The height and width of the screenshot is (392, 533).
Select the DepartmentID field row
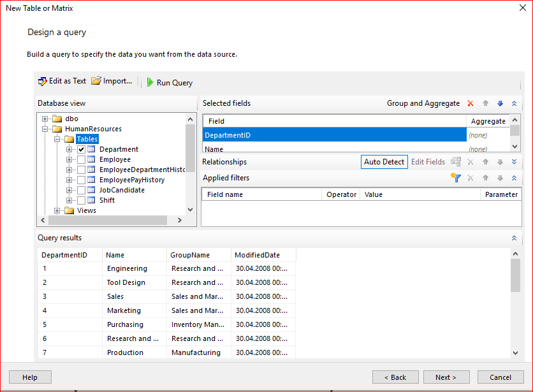point(335,135)
